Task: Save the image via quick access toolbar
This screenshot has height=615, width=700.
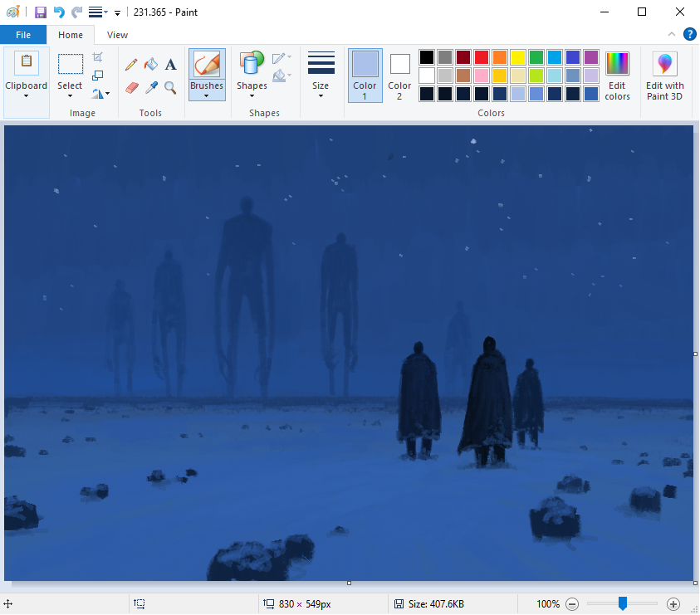Action: coord(39,12)
